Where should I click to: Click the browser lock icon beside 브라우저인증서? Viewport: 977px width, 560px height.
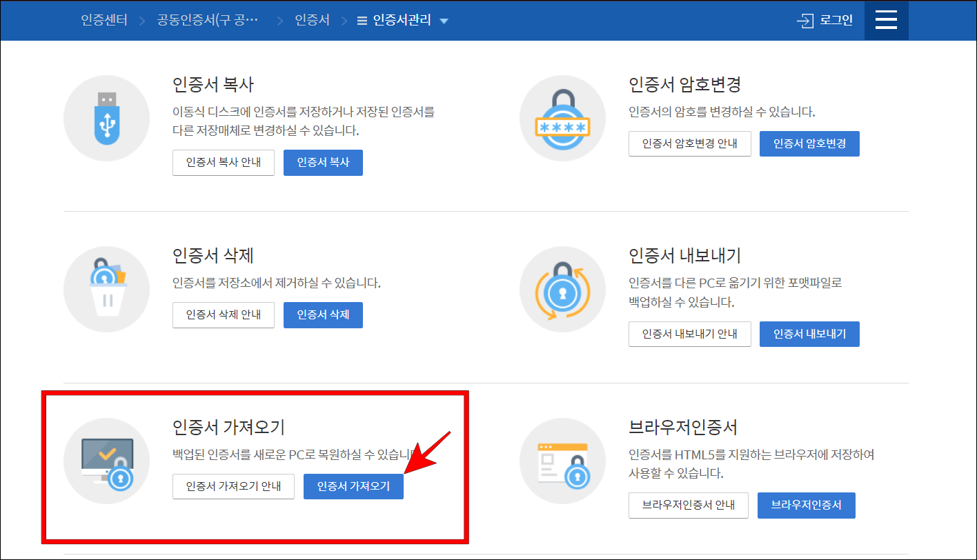click(563, 460)
